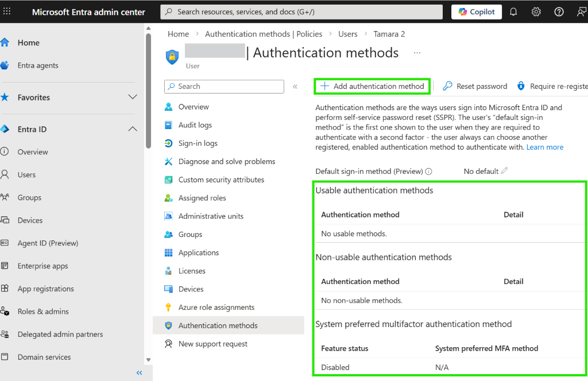Click the sidebar scroll up arrow
The height and width of the screenshot is (381, 588).
[149, 29]
